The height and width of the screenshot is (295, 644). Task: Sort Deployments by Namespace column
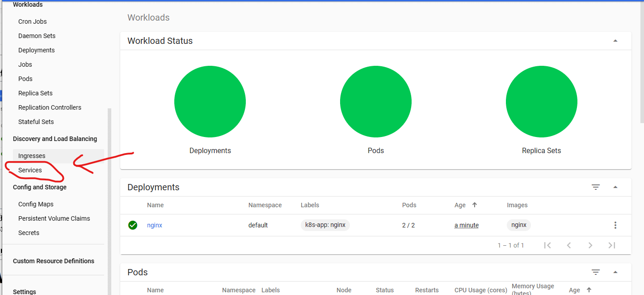pos(265,205)
